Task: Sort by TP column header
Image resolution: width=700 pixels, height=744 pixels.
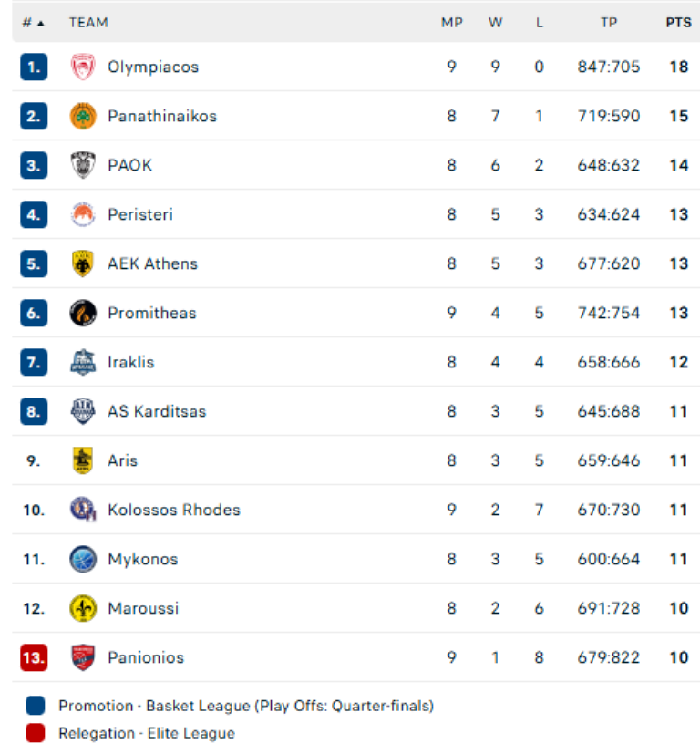Action: click(x=609, y=23)
